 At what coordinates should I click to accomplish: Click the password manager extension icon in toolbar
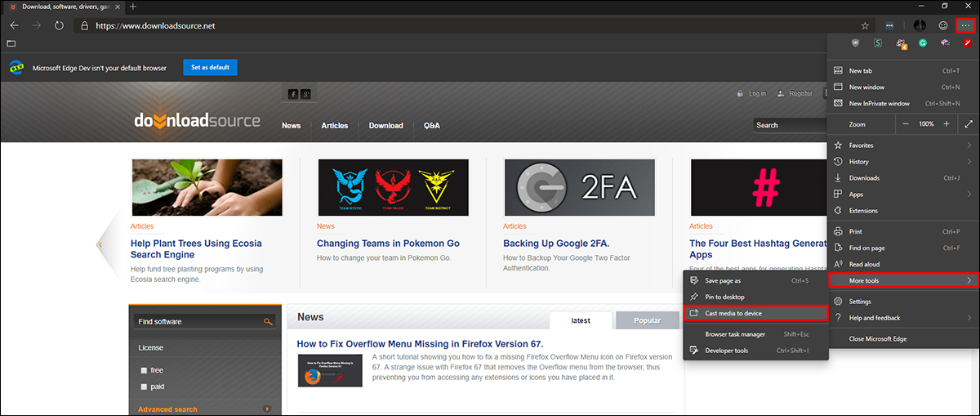pyautogui.click(x=889, y=25)
